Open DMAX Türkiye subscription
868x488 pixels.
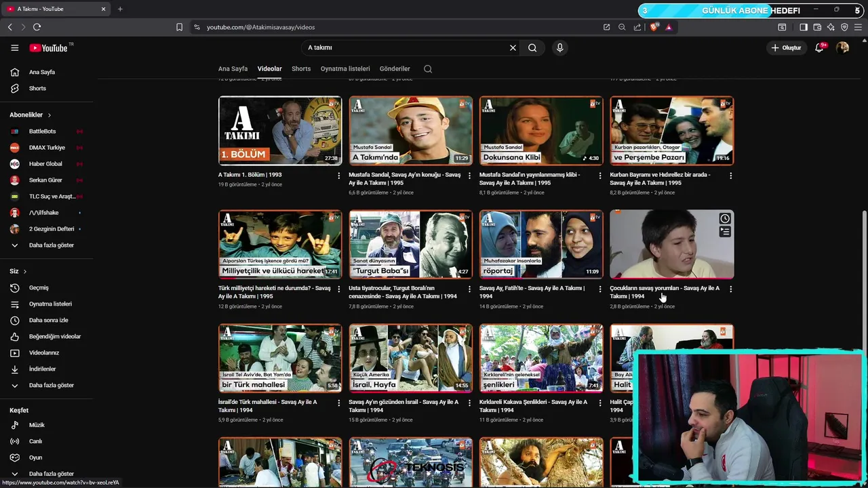tap(46, 147)
